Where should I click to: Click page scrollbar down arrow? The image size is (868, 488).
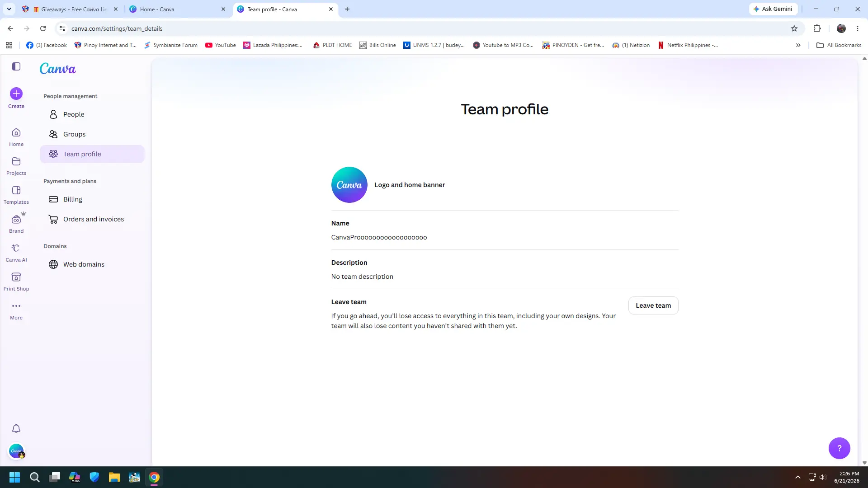pyautogui.click(x=864, y=463)
